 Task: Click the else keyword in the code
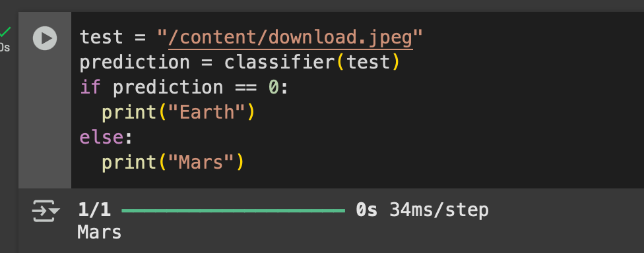[x=102, y=137]
